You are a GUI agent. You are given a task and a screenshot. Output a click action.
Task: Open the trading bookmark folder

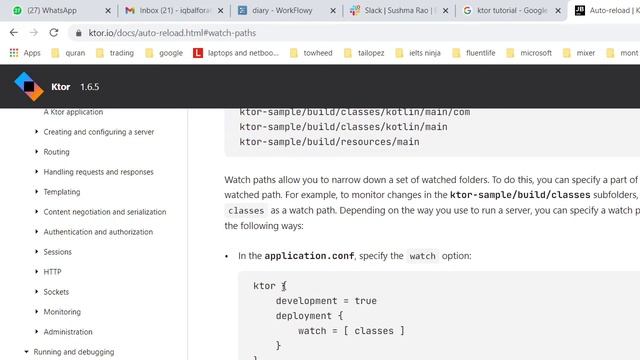[115, 53]
